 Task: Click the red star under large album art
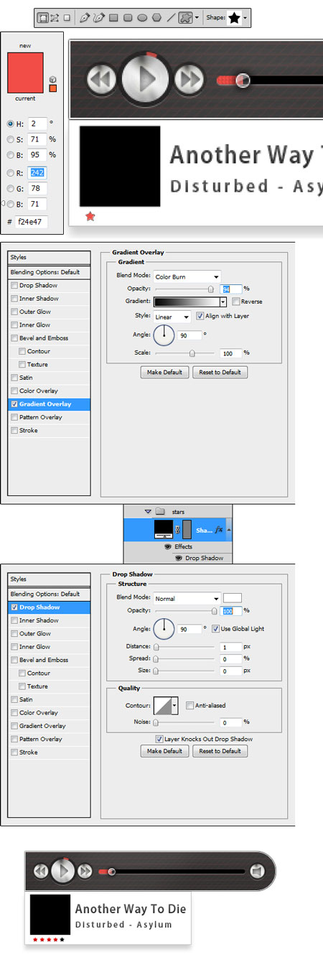(90, 215)
